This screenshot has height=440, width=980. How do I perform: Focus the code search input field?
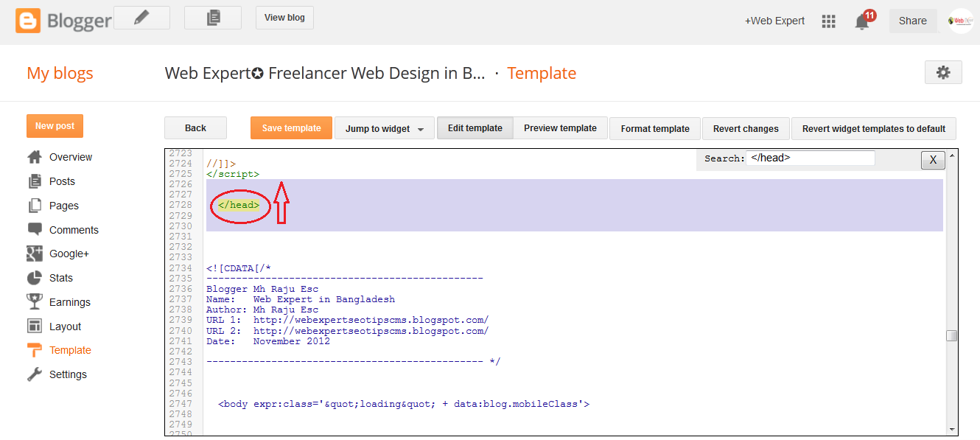click(x=811, y=158)
